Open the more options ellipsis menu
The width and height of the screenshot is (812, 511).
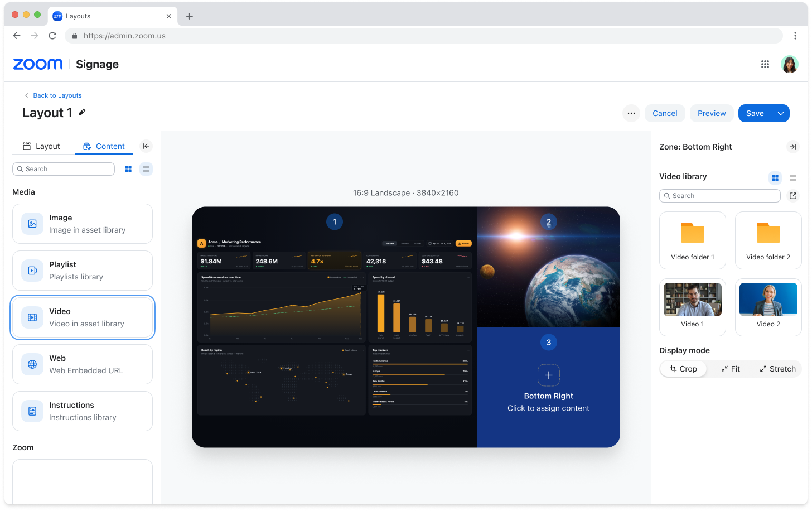[x=631, y=113]
